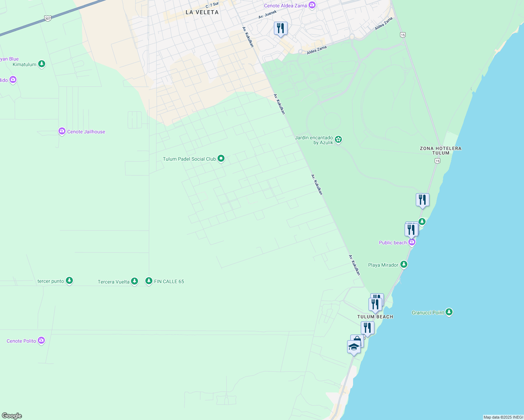
Task: Open the restaurant marker below Zona Hotelera Tulum
Action: click(x=422, y=200)
